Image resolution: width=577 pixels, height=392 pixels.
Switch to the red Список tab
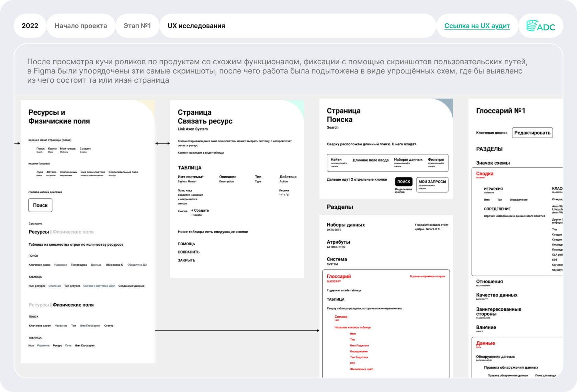pyautogui.click(x=341, y=317)
